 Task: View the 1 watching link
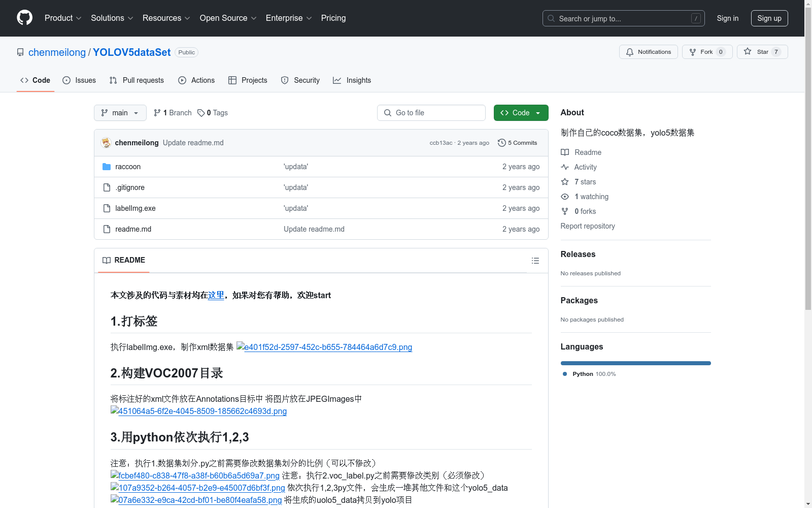tap(585, 197)
